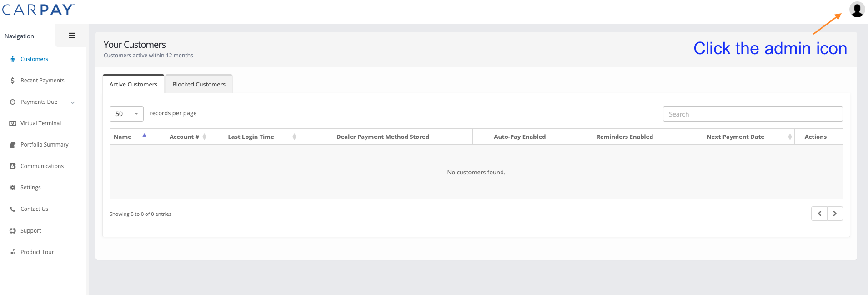Click the Support lifebuoy icon

point(13,231)
